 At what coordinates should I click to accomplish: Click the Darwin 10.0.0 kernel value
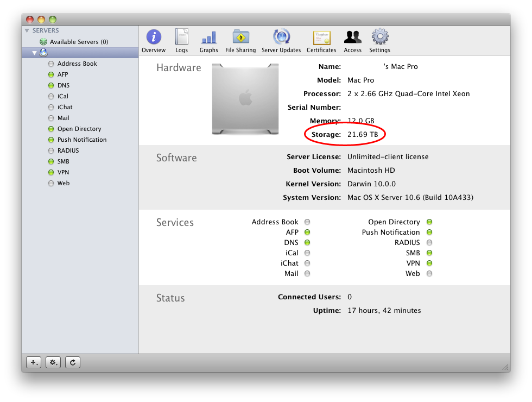coord(371,184)
